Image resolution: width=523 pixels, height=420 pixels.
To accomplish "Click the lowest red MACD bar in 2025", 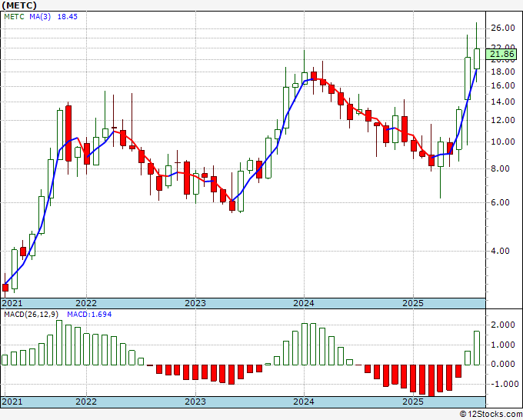I will pos(431,381).
